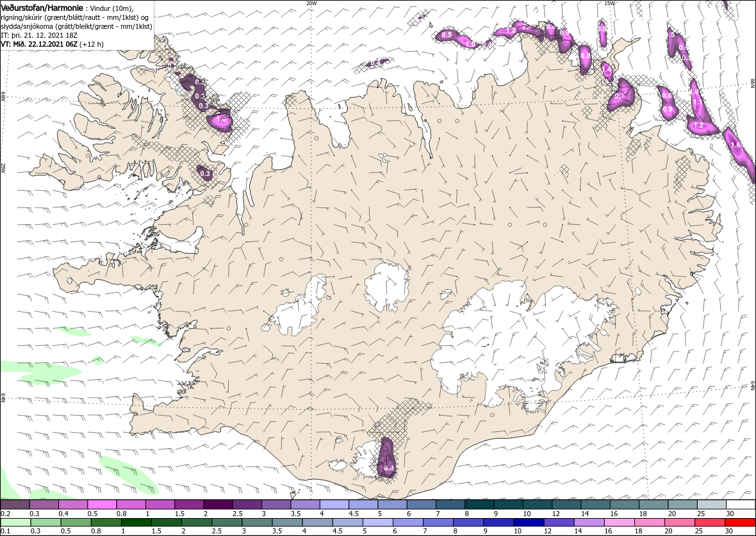This screenshot has width=756, height=536.
Task: Click the dark teal 8 swatch, upper legend
Action: [x=479, y=505]
